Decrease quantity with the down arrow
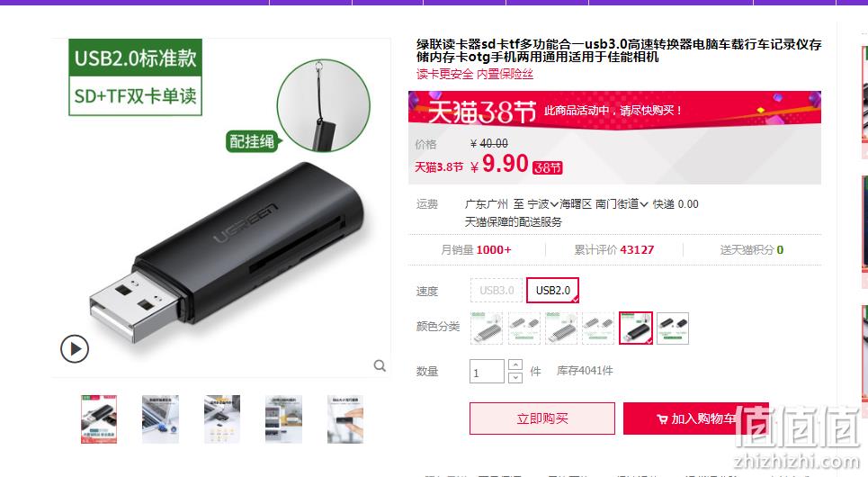 point(515,377)
